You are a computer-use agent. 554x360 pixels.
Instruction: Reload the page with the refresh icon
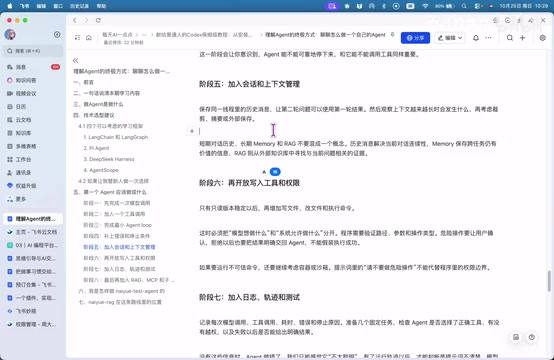click(98, 20)
